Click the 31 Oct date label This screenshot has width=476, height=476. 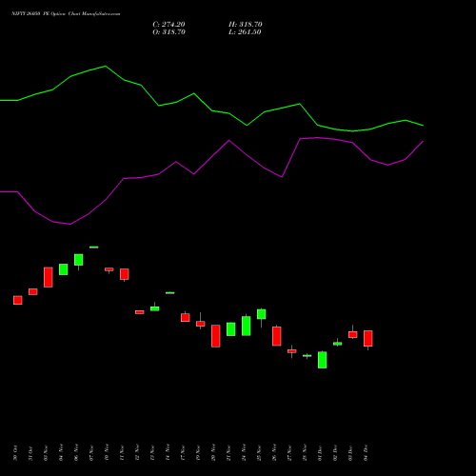(30, 453)
